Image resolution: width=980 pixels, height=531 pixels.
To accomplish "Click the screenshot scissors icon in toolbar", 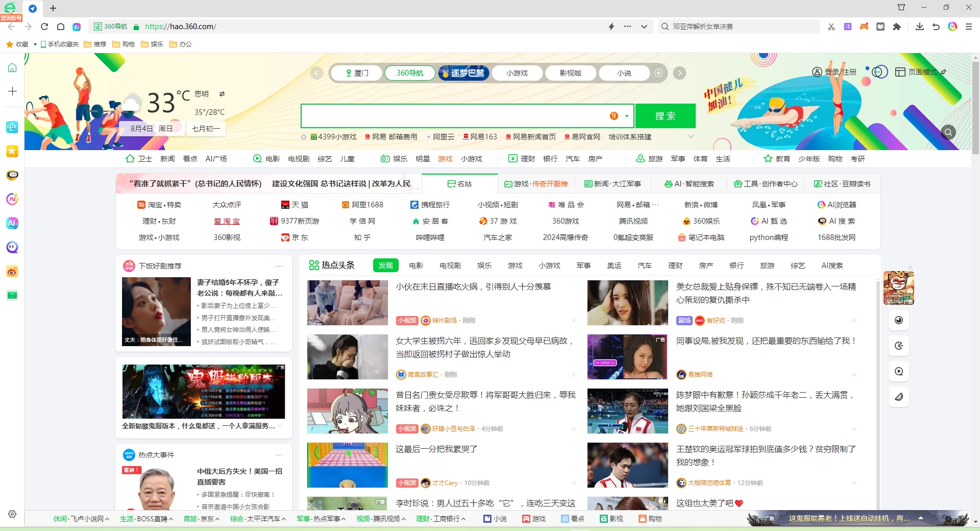I will tap(831, 27).
